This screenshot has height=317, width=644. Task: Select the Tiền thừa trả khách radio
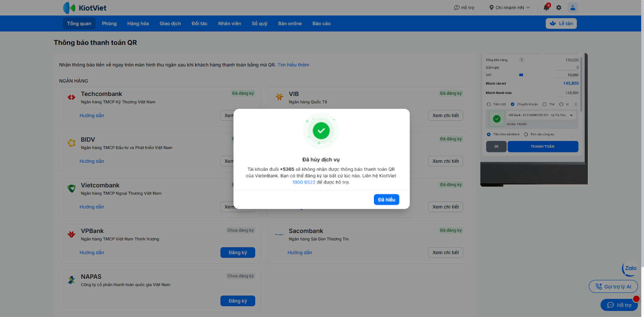489,135
